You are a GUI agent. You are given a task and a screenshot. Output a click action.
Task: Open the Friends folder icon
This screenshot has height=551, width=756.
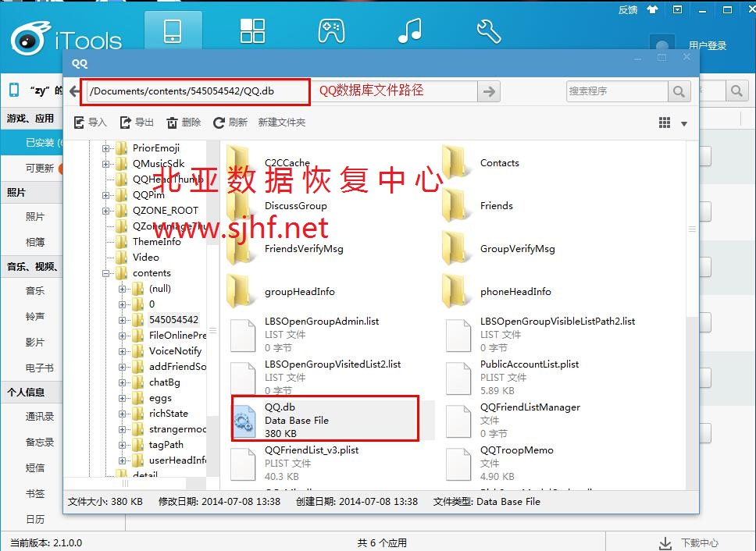click(455, 204)
